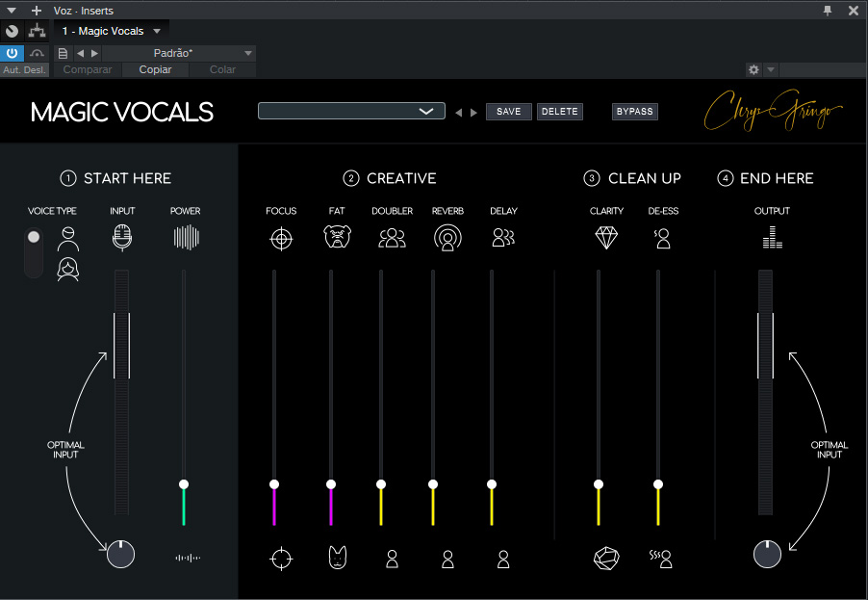
Task: Click the Output level meter
Action: coord(766,393)
